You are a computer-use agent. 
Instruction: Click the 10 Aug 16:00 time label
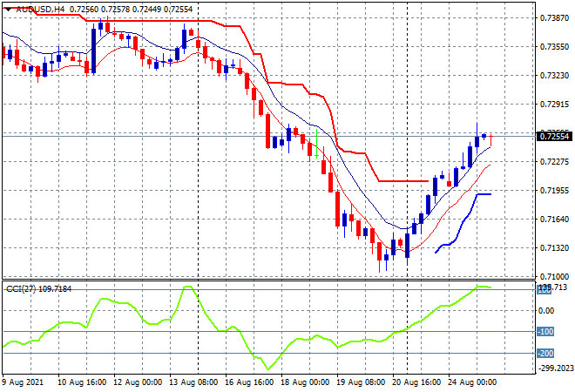(x=82, y=382)
